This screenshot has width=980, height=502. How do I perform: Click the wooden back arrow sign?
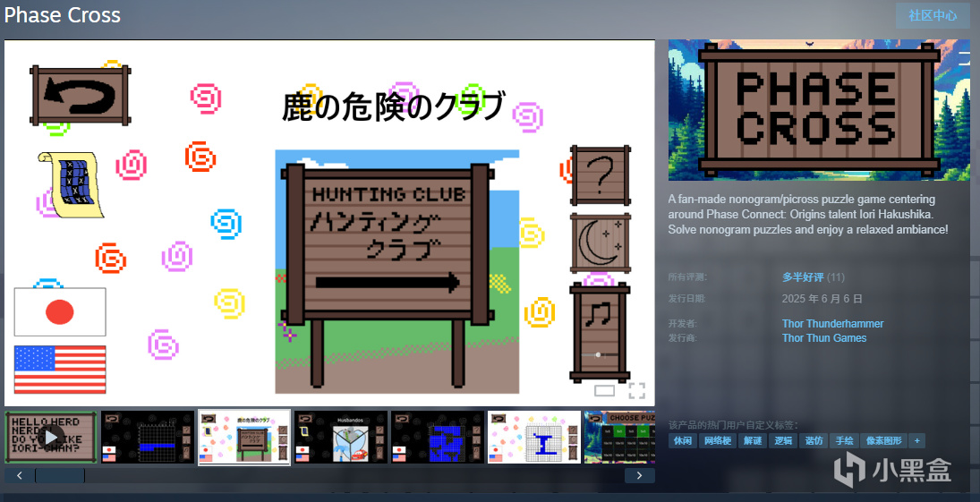[x=80, y=96]
